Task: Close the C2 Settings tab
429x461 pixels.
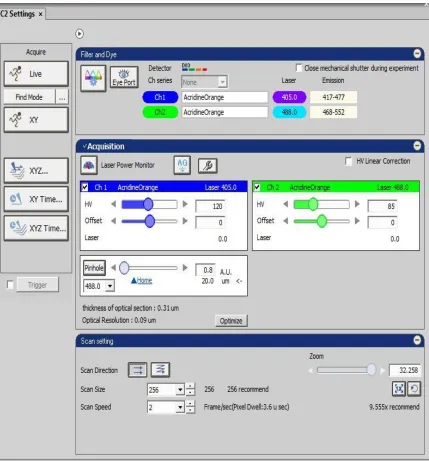Action: coord(40,14)
